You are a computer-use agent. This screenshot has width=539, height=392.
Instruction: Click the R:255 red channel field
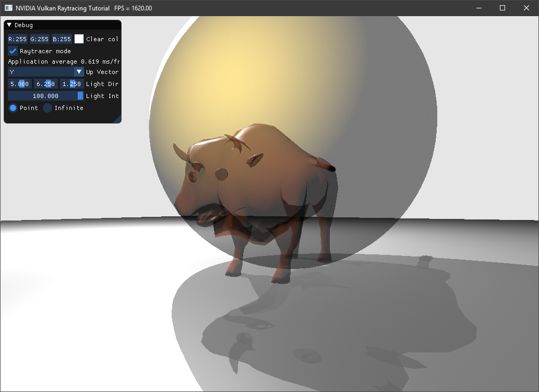[17, 39]
